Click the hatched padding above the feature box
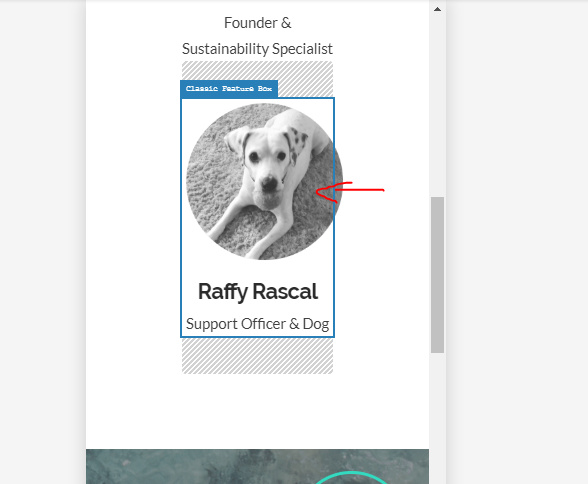This screenshot has height=484, width=588. (306, 79)
